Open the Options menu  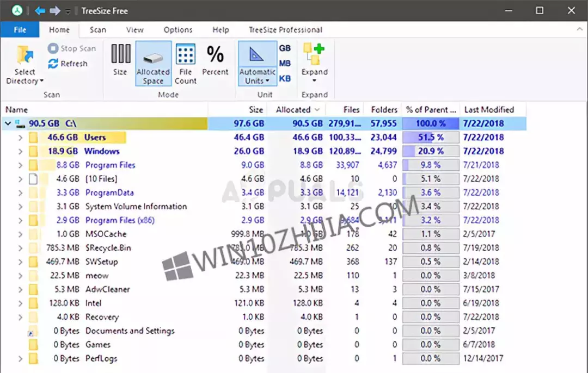[x=177, y=30]
